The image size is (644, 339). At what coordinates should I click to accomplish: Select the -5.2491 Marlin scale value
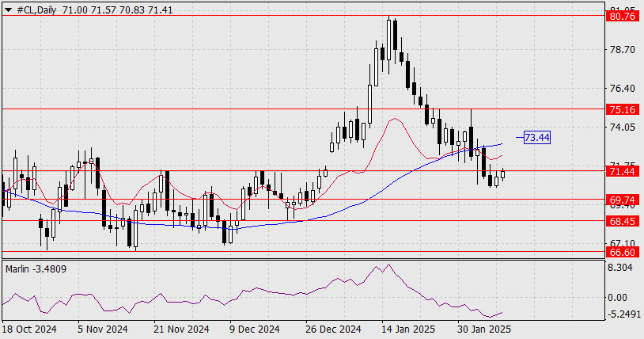pyautogui.click(x=624, y=314)
